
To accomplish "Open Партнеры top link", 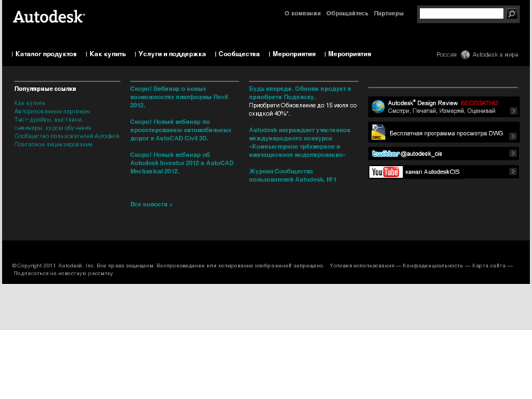I will [x=389, y=14].
